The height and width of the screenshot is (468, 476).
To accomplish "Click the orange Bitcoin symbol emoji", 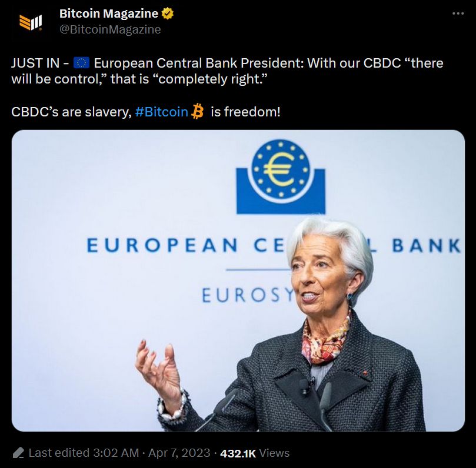I will pyautogui.click(x=197, y=111).
